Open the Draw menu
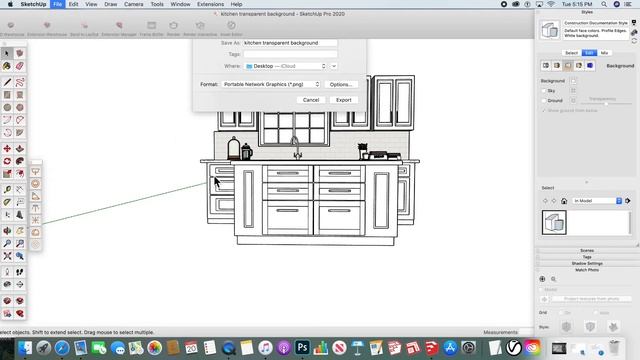This screenshot has width=640, height=360. [x=111, y=4]
